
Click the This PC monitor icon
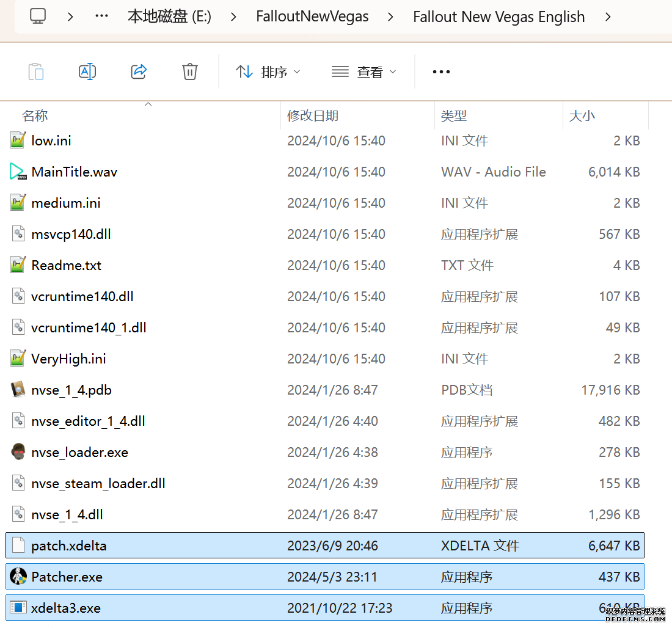[38, 16]
